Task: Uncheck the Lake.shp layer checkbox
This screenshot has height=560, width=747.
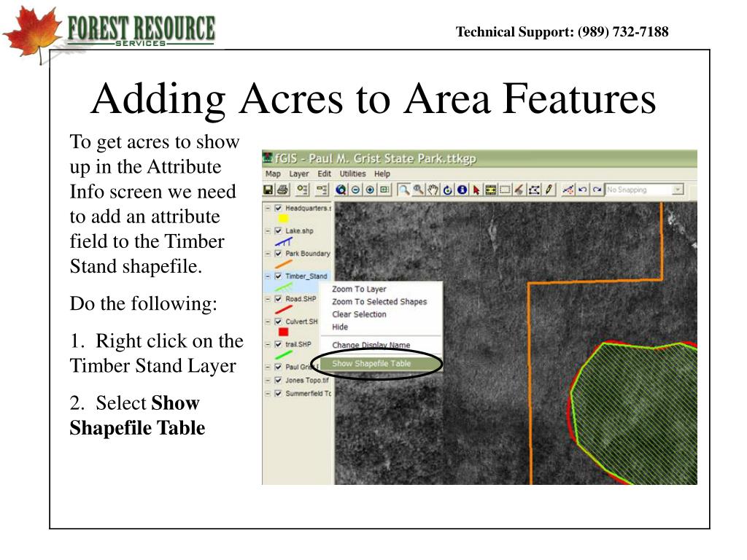Action: coord(278,231)
